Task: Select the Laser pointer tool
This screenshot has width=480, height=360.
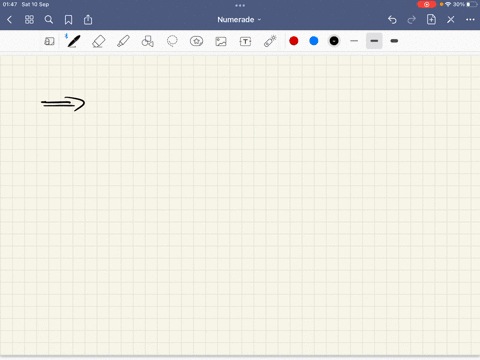Action: coord(270,41)
